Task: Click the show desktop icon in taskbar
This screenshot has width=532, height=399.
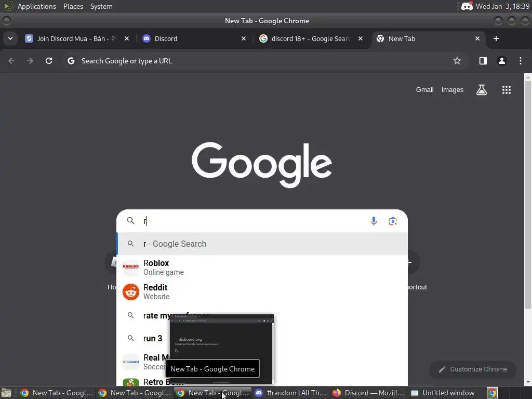Action: 6,393
